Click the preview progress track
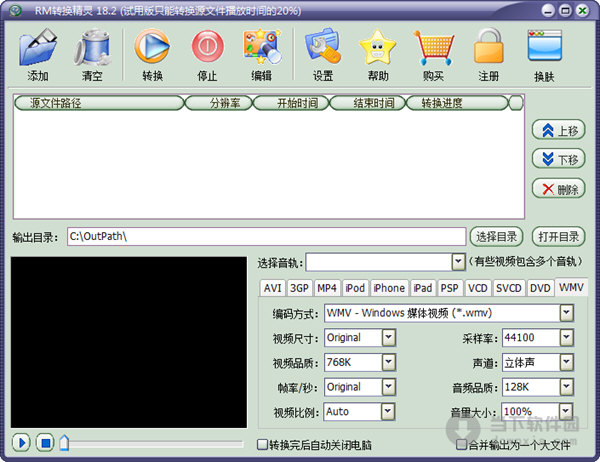 coord(156,444)
